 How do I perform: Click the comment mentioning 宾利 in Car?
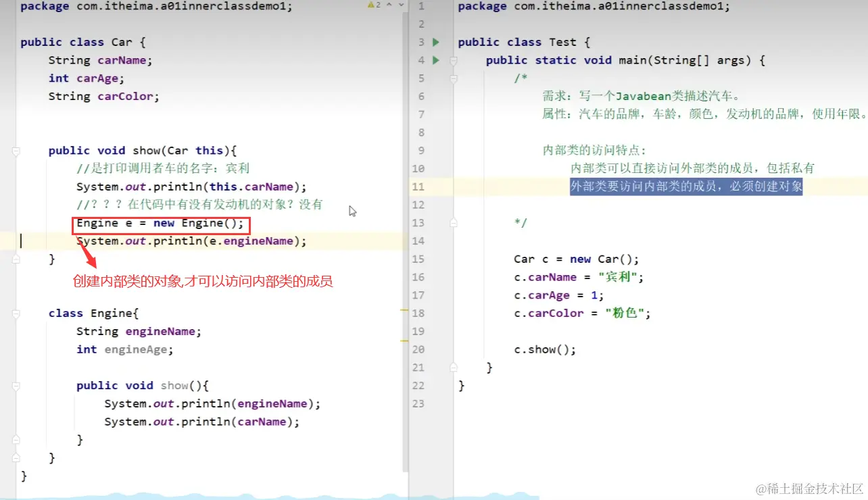(164, 169)
